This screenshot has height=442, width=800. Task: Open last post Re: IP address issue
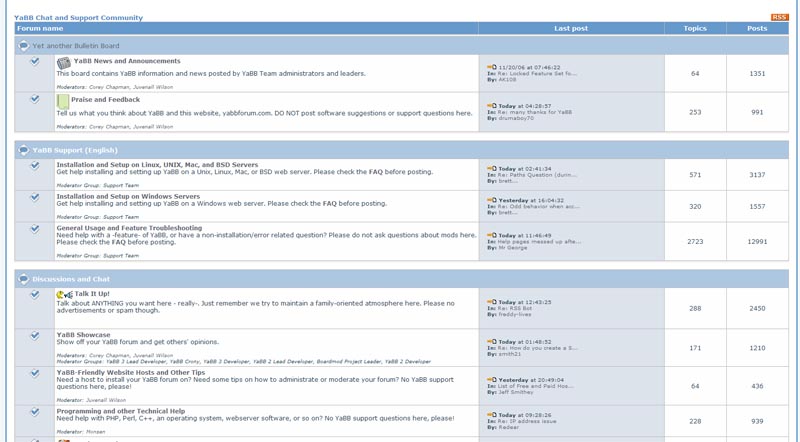point(527,422)
